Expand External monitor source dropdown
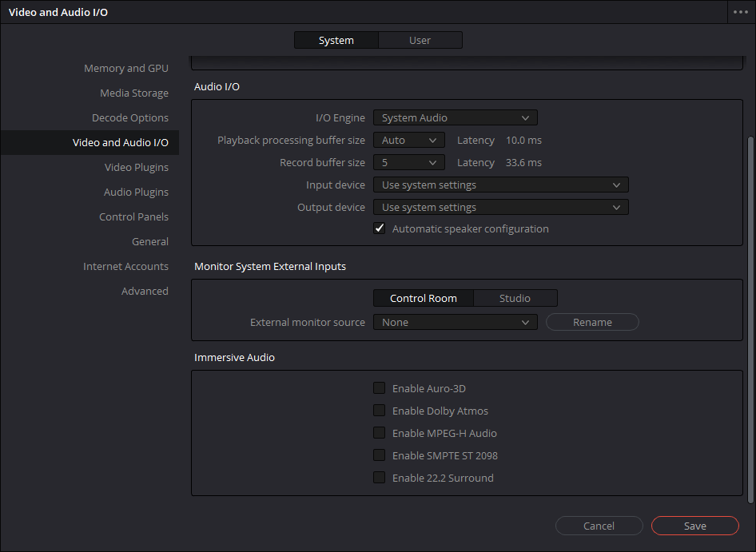Viewport: 756px width, 552px height. [x=456, y=322]
